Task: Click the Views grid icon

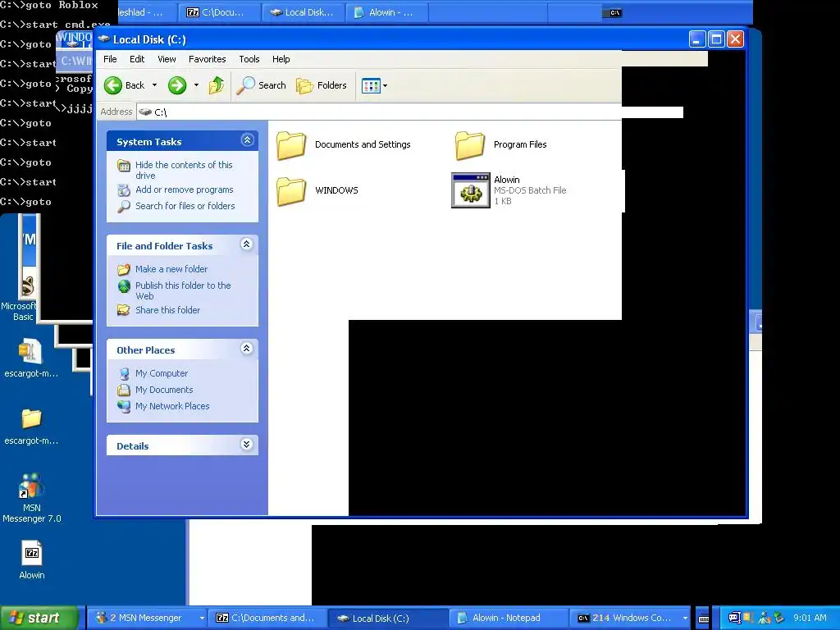Action: tap(371, 85)
